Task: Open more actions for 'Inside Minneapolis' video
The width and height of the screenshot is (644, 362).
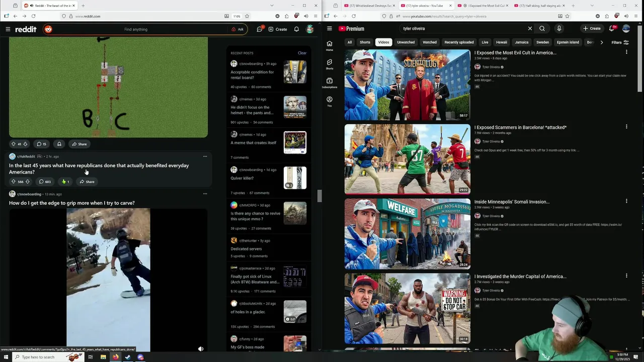Action: [626, 201]
